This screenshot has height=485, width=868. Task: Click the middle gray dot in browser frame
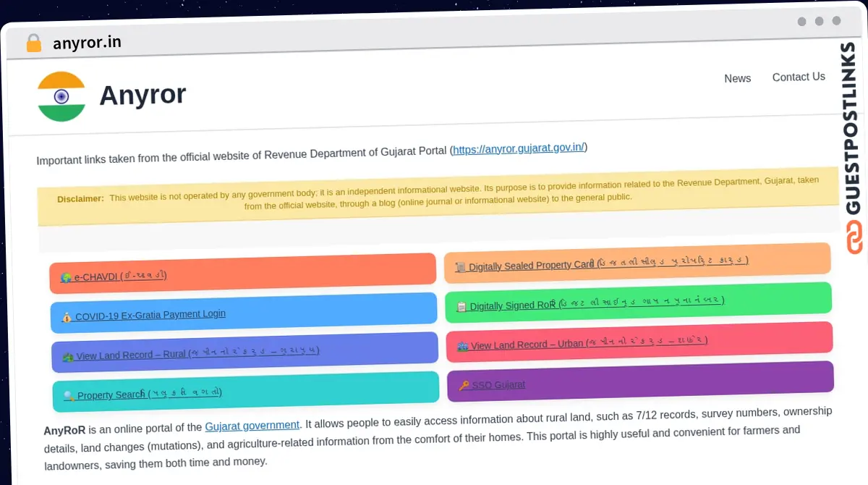pos(819,22)
